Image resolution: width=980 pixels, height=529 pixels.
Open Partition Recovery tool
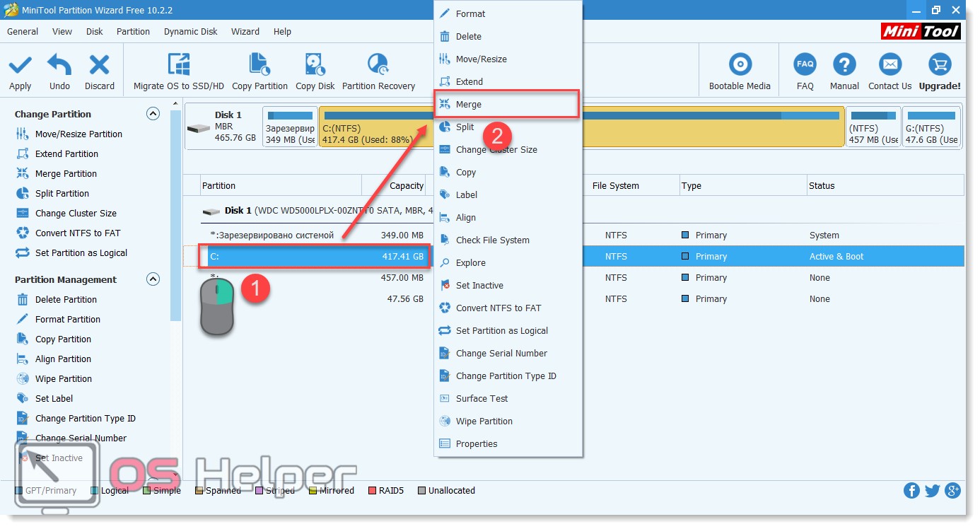pyautogui.click(x=378, y=66)
